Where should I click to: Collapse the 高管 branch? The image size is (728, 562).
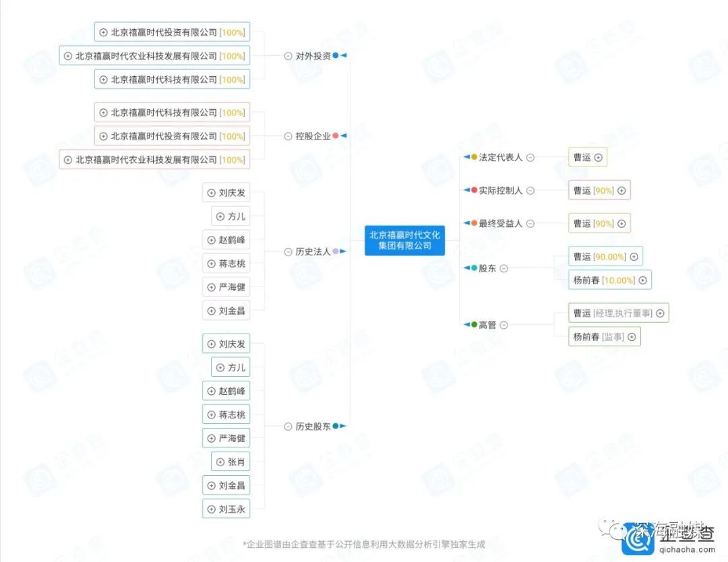(x=504, y=325)
